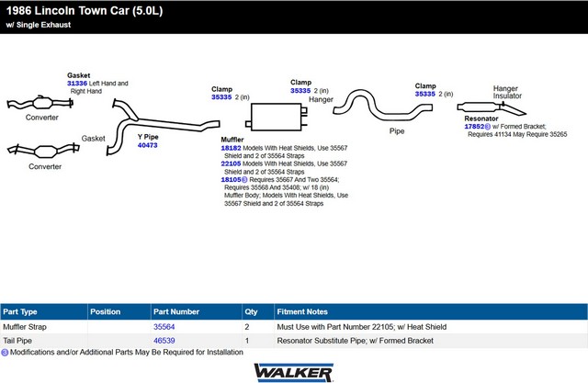This screenshot has width=588, height=383.
Task: Click the Resonator drawing
Action: (x=492, y=107)
